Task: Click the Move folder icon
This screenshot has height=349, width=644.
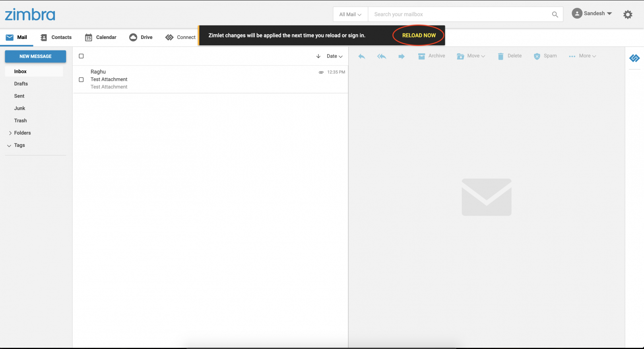Action: (x=460, y=56)
